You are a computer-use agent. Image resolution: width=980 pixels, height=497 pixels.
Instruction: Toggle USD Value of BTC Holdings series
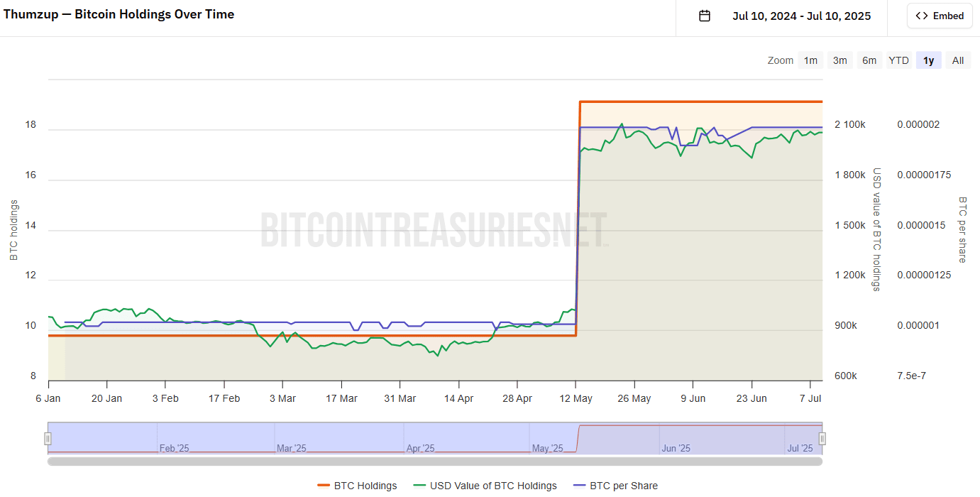(485, 486)
